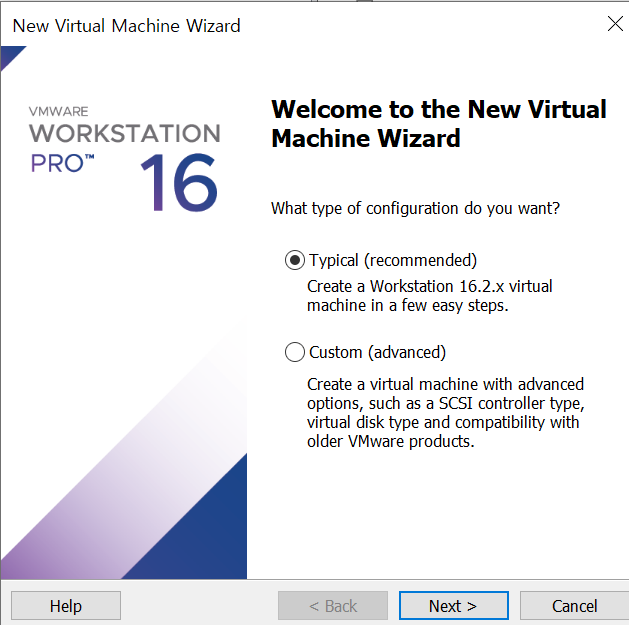Click the 'older VMware products.' description line
Screen dimensions: 629x625
tap(391, 441)
